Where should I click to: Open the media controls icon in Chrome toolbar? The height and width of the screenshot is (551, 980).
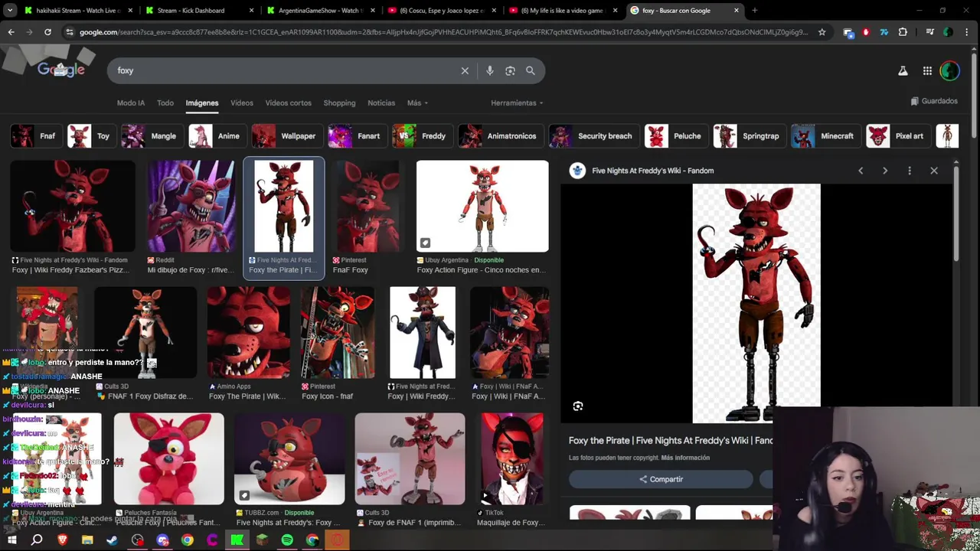929,32
